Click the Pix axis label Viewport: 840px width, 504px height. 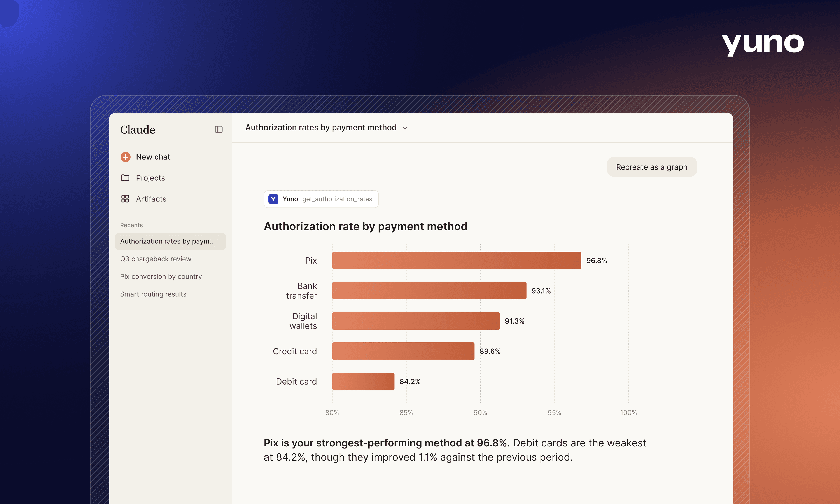pyautogui.click(x=311, y=261)
